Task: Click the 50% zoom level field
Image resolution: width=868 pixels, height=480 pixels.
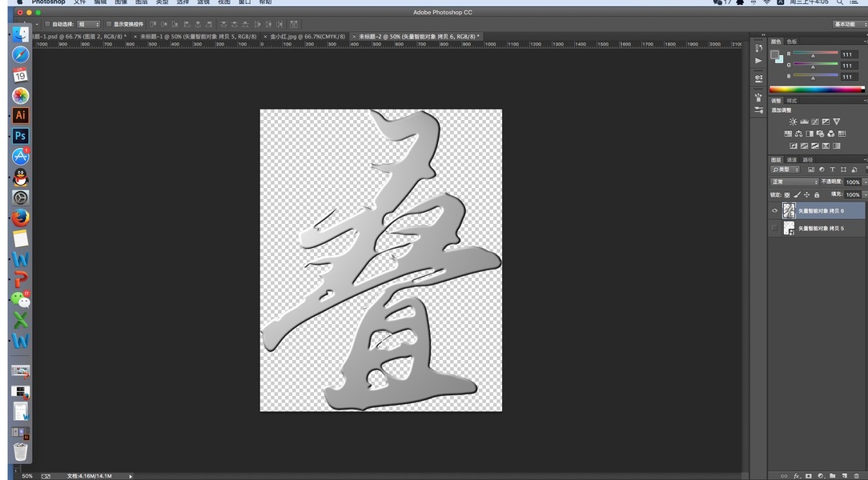Action: [x=28, y=475]
